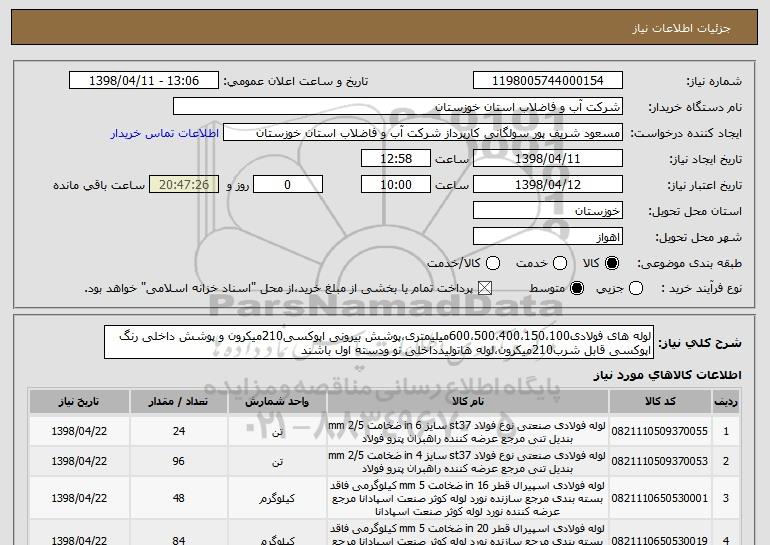Click the need number field 1198005744000154
Screen dimensions: 770x545
click(548, 81)
